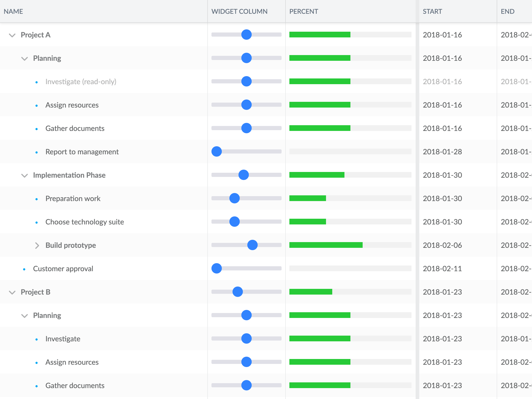Screen dimensions: 532x399
Task: Expand the Build prototype task
Action: (37, 245)
